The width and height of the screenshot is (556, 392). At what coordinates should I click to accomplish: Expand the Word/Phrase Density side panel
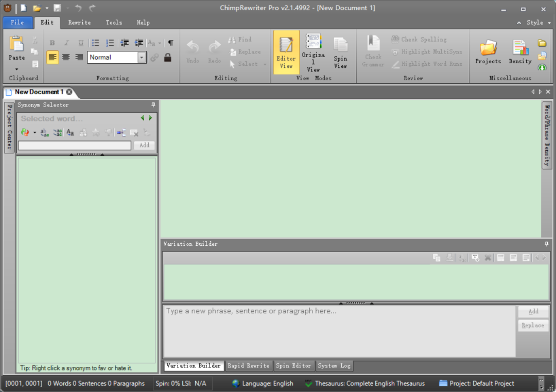[x=547, y=135]
